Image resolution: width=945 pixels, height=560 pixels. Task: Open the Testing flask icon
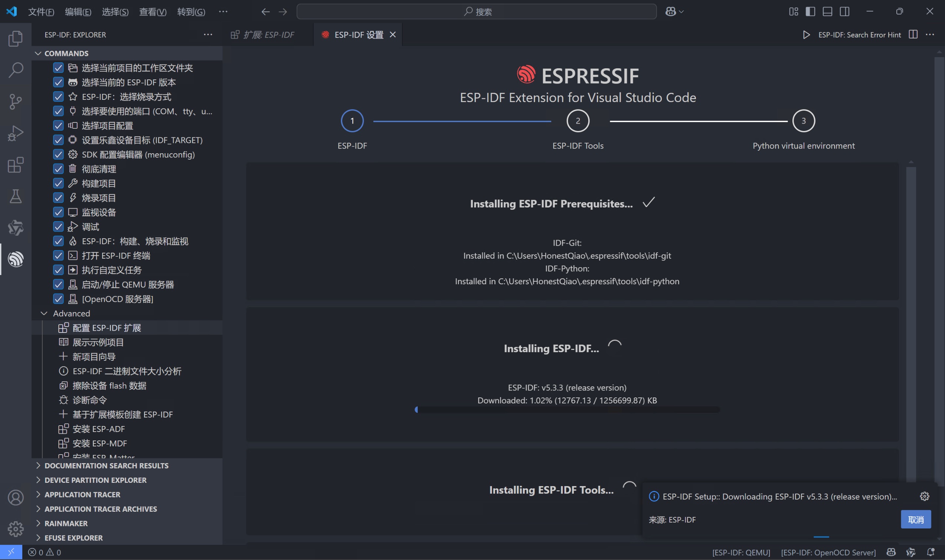click(16, 196)
